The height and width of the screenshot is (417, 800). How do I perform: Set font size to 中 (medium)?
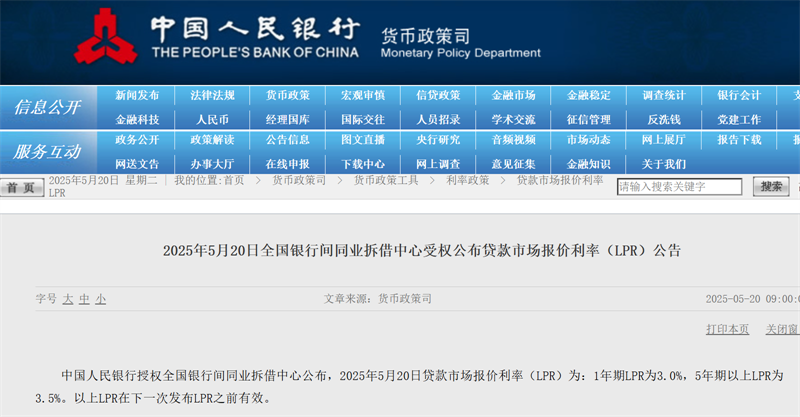click(x=84, y=299)
